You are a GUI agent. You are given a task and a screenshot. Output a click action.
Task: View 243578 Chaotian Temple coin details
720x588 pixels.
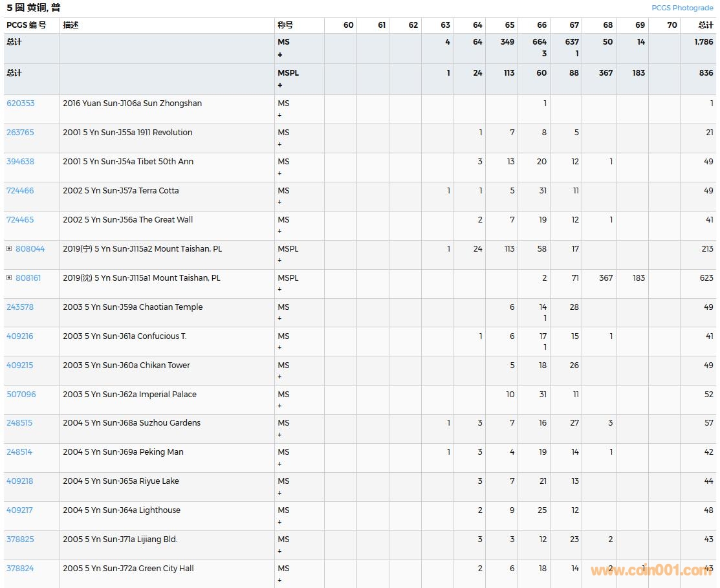click(x=20, y=307)
